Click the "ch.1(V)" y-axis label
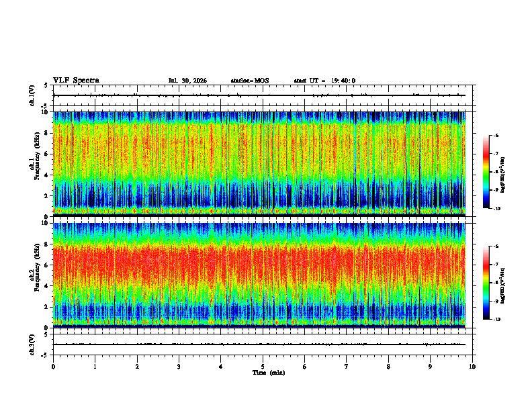 [x=32, y=95]
